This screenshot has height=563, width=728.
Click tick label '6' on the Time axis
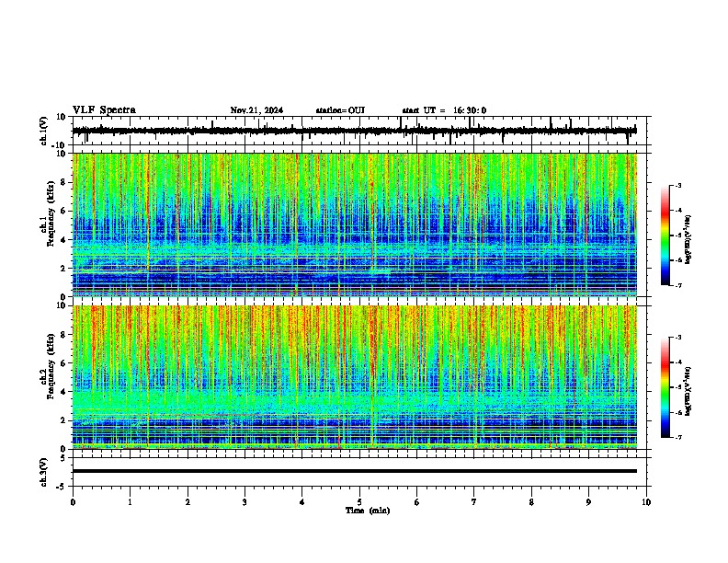pyautogui.click(x=417, y=502)
